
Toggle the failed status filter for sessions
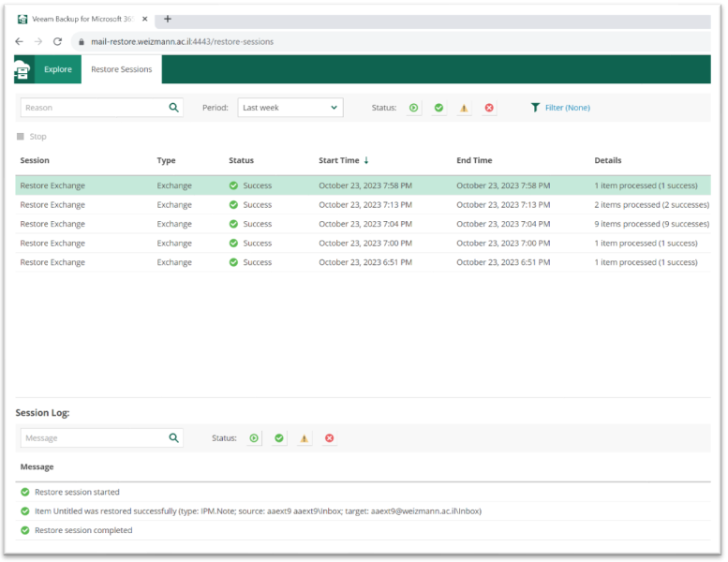coord(489,108)
